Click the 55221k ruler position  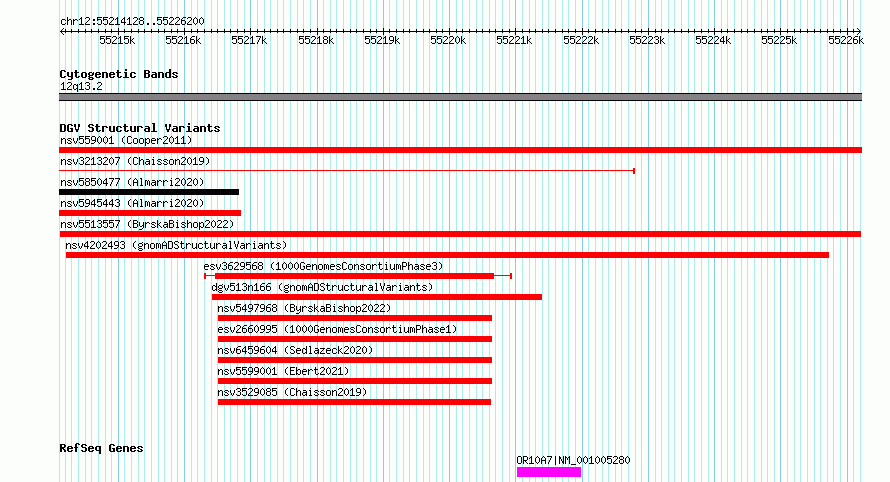point(514,40)
